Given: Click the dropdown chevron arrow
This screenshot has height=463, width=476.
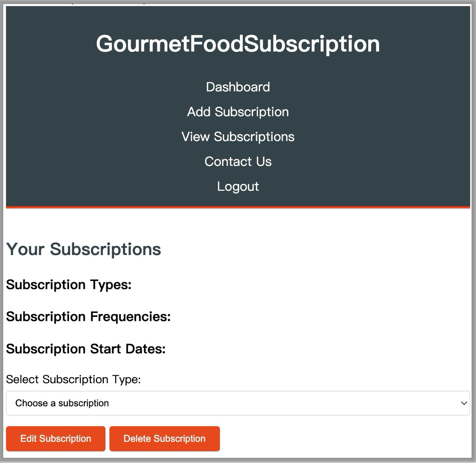Looking at the screenshot, I should pyautogui.click(x=464, y=403).
